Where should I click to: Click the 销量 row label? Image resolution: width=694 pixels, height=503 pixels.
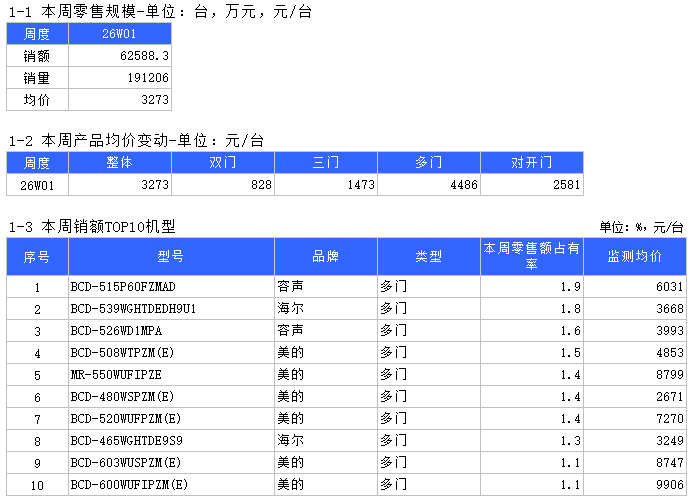coord(37,78)
